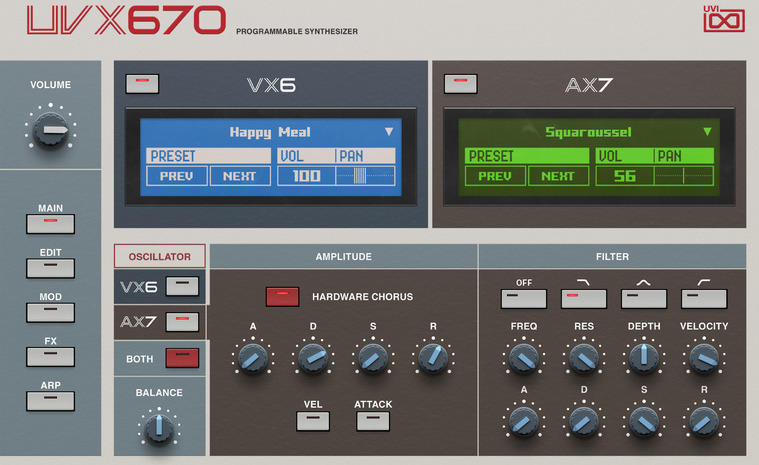Open the Squaroussel preset dropdown arrow
This screenshot has height=465, width=759.
707,132
